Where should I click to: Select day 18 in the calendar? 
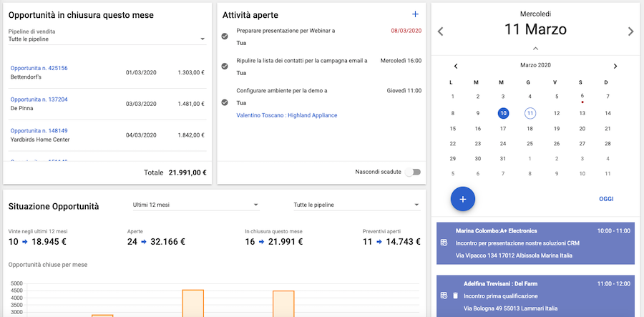click(x=530, y=129)
